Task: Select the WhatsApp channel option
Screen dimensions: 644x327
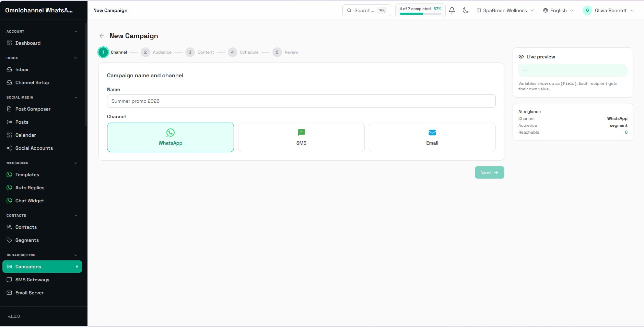Action: pos(171,137)
